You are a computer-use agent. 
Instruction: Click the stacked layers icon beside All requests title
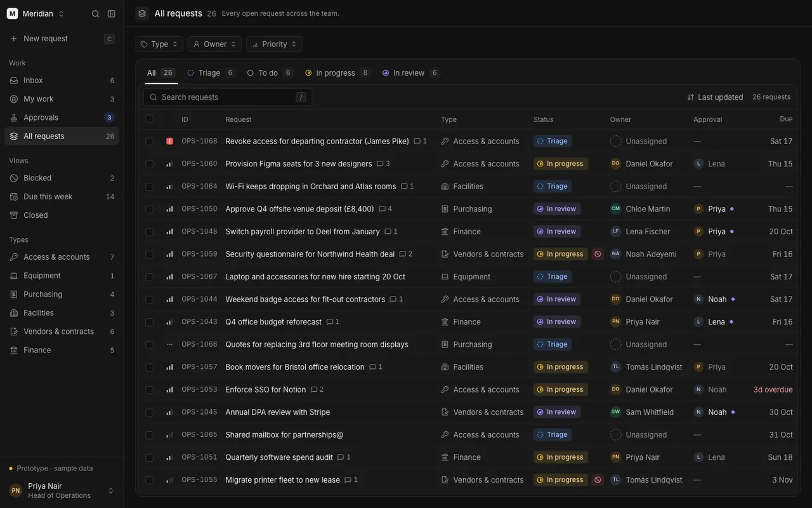point(142,13)
